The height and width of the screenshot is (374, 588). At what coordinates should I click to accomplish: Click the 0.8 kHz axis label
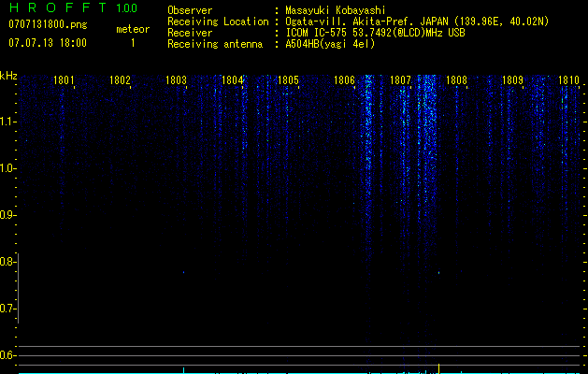pos(7,262)
